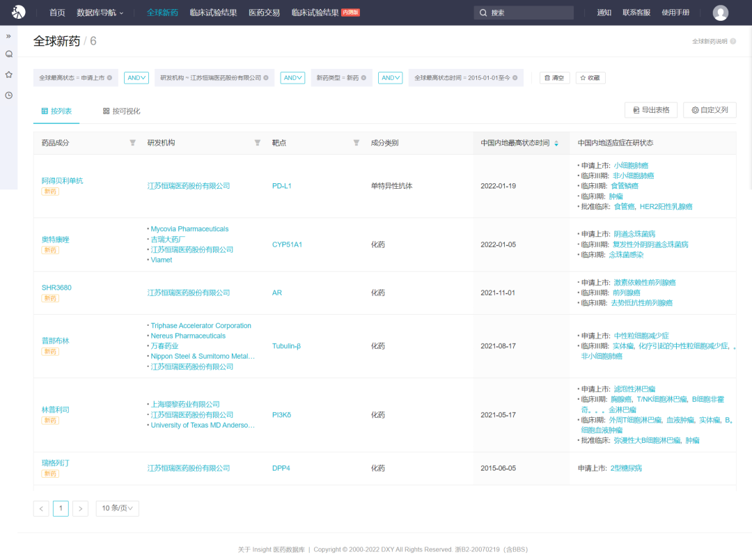
Task: Open the filter icon on 药品成分 column
Action: click(x=133, y=143)
